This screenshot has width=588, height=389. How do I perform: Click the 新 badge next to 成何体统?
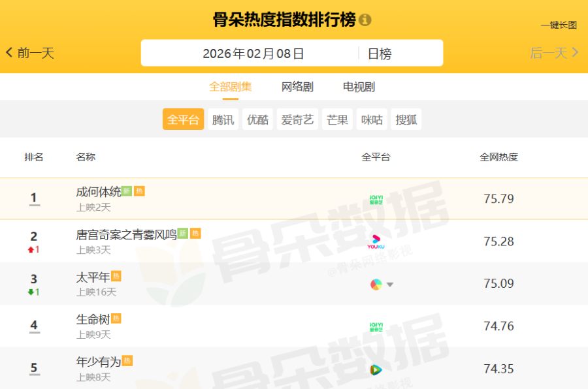[x=127, y=191]
